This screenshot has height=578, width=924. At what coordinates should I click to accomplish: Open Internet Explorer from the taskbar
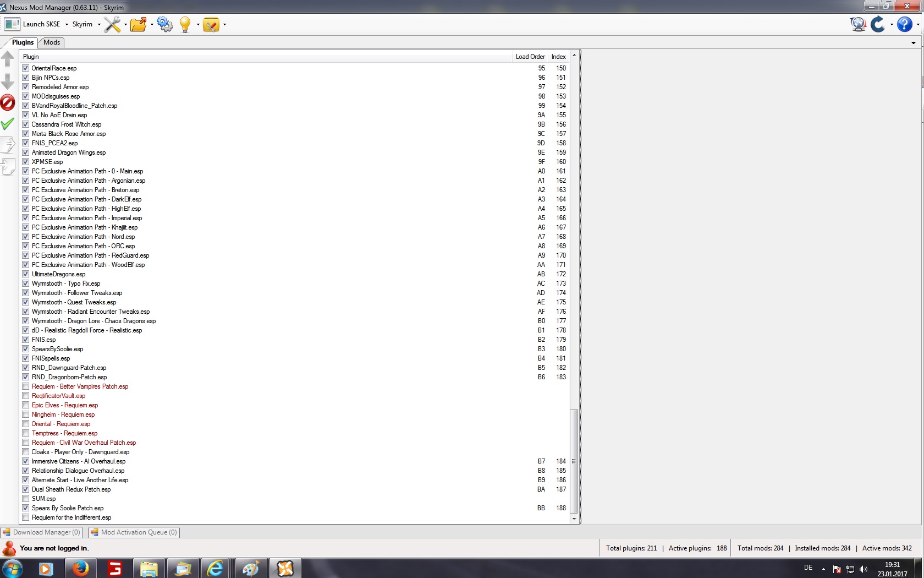[x=215, y=568]
